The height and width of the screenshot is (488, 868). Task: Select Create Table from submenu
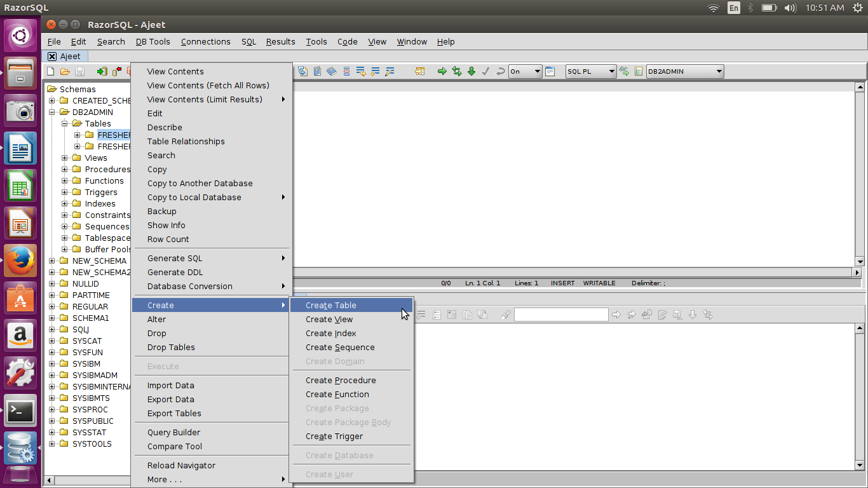(x=330, y=306)
